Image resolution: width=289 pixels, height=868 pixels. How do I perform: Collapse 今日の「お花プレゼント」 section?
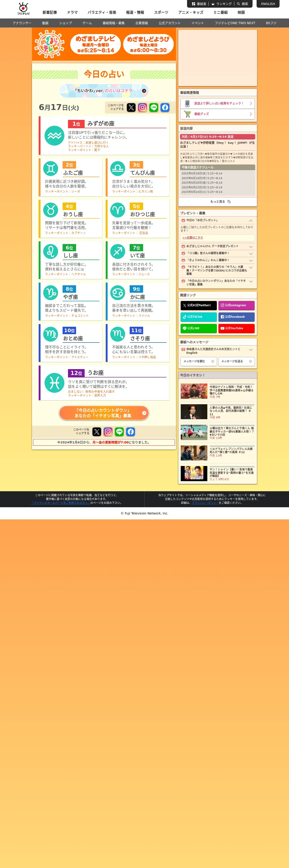click(251, 220)
